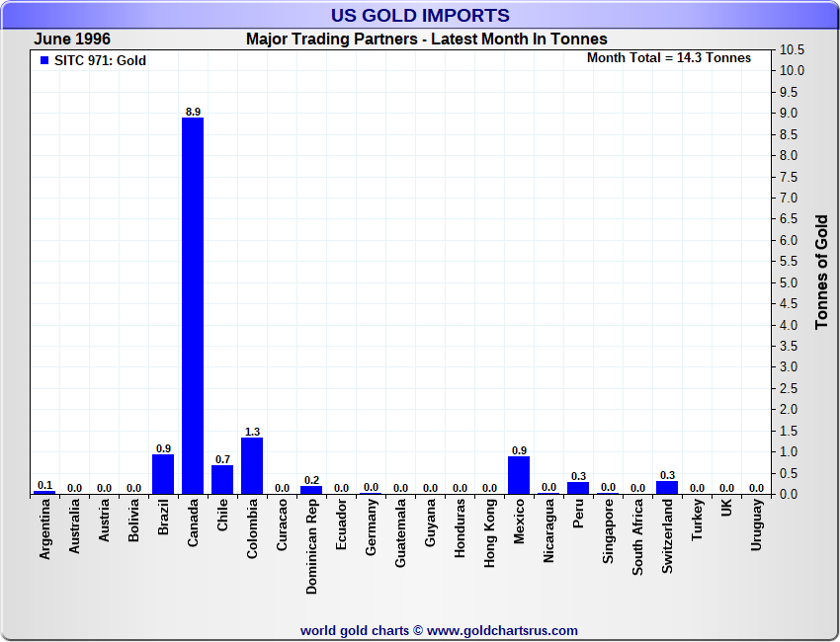Click the tall Canada bar
840x642 pixels.
193,306
